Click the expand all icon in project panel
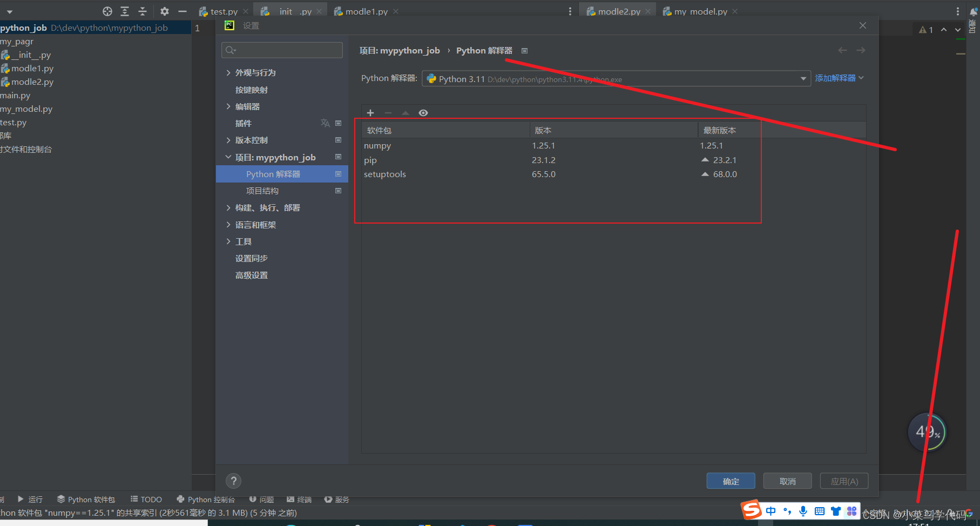980x526 pixels. pos(125,11)
